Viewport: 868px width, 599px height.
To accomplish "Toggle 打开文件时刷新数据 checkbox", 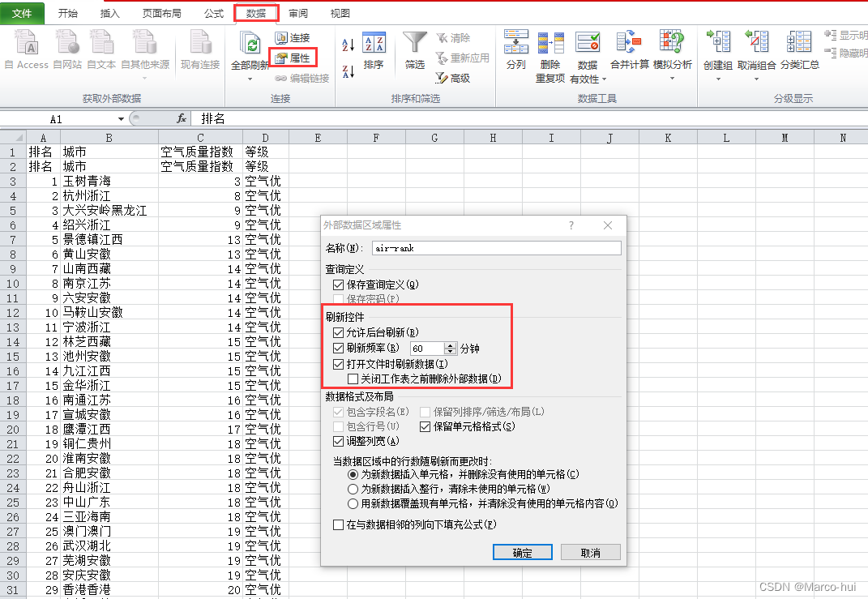I will [x=338, y=364].
